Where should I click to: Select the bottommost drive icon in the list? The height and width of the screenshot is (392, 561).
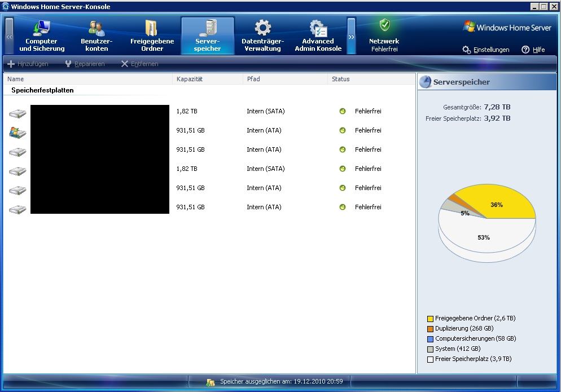(x=17, y=209)
